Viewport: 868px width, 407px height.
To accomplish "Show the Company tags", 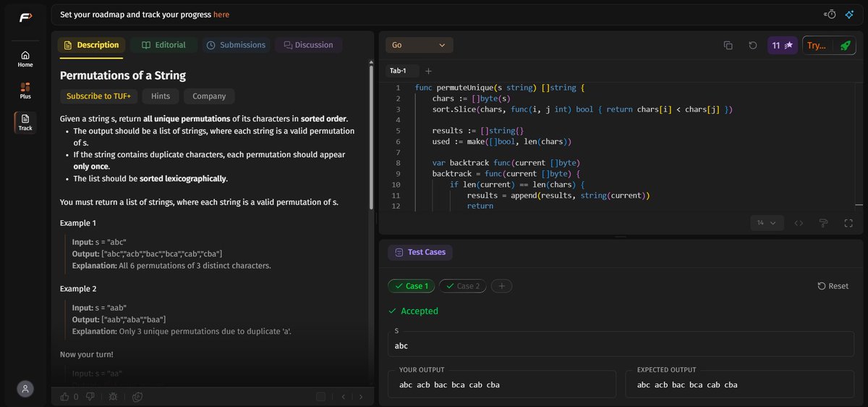I will pyautogui.click(x=209, y=96).
